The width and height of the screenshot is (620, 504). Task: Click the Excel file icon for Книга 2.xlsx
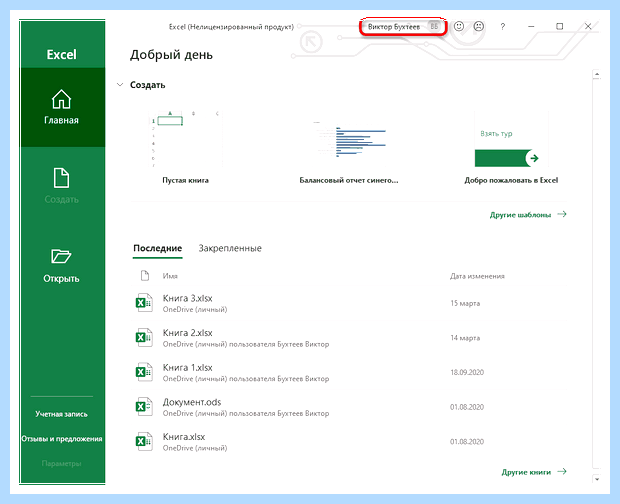click(x=144, y=338)
